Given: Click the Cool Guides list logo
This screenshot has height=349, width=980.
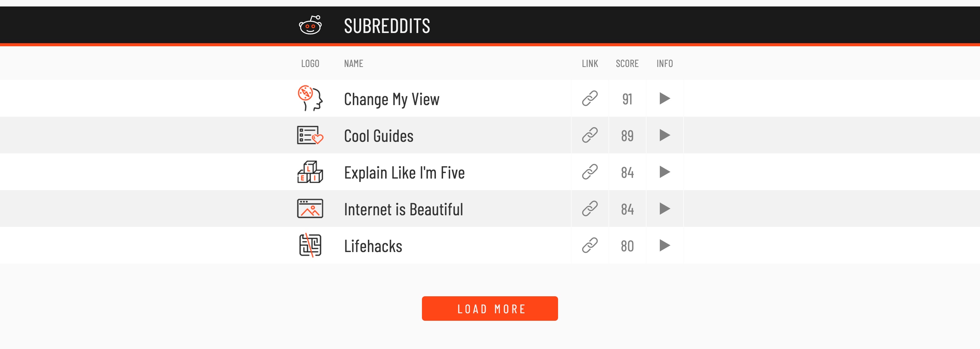Looking at the screenshot, I should tap(310, 135).
